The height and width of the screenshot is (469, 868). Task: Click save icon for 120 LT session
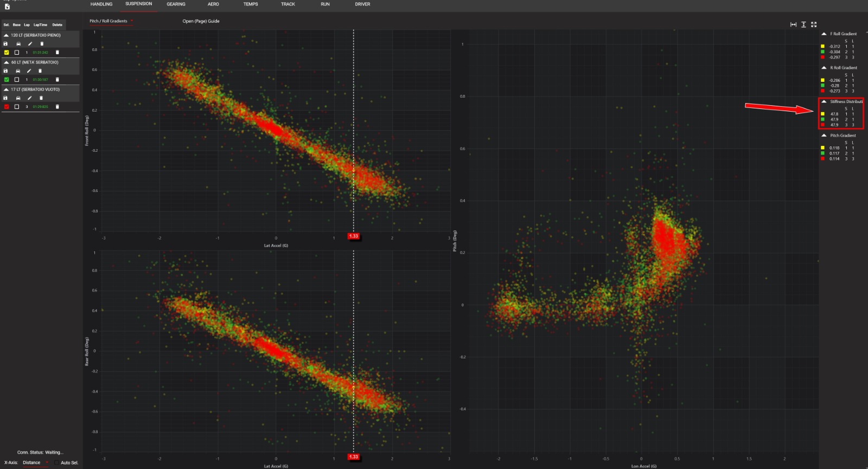[x=6, y=44]
